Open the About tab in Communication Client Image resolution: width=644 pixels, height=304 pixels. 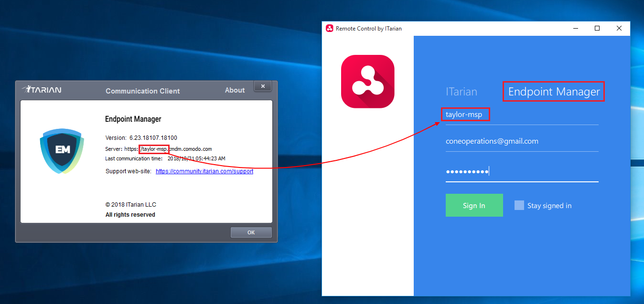click(x=235, y=90)
